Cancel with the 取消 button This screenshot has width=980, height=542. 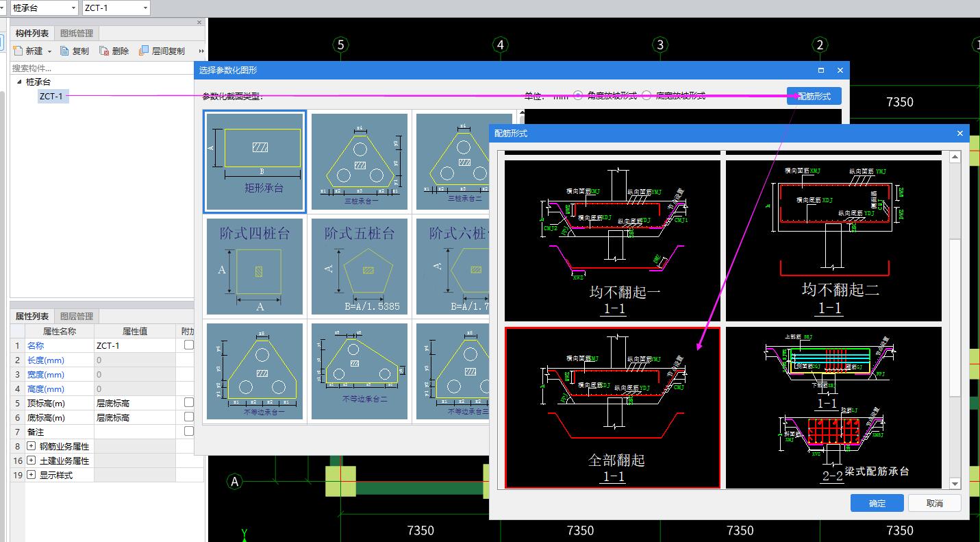point(935,503)
